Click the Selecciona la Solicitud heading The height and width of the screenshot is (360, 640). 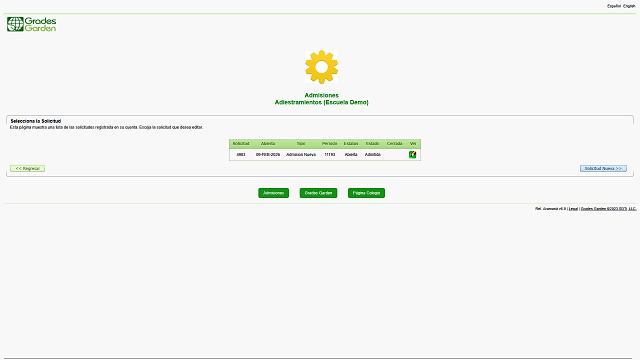pos(36,121)
